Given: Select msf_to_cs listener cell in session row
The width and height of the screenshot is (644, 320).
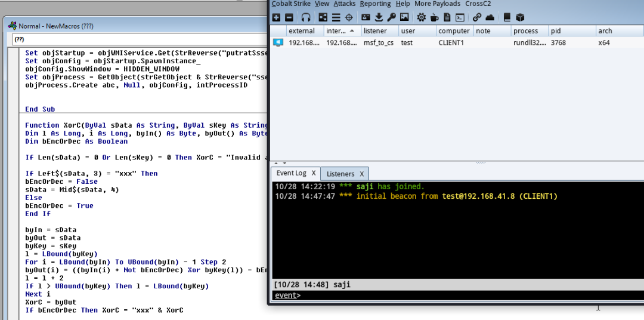Looking at the screenshot, I should coord(379,42).
